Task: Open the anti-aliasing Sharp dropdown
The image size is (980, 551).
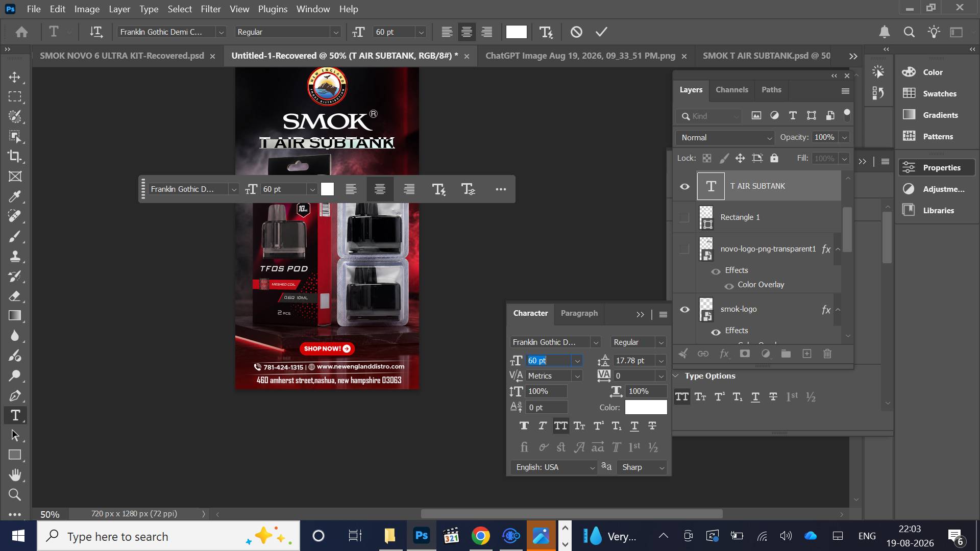Action: pyautogui.click(x=643, y=467)
